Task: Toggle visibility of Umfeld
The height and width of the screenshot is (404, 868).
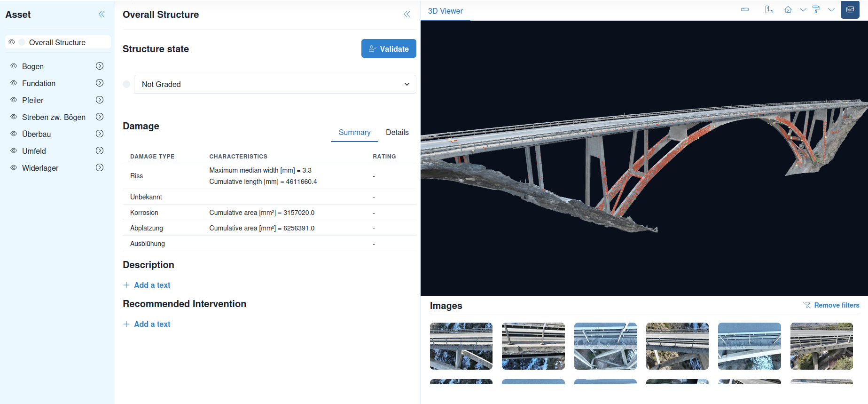Action: (14, 151)
